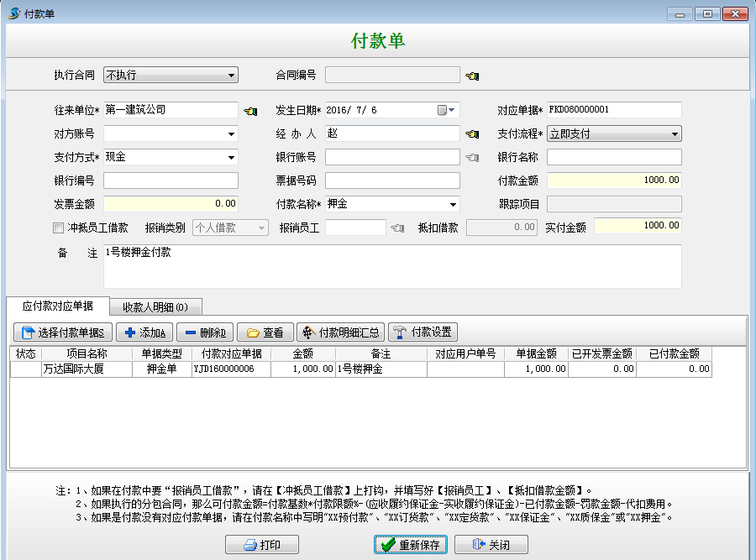This screenshot has width=756, height=560.
Task: Enable 冲抵员工借款 checkbox
Action: (58, 228)
